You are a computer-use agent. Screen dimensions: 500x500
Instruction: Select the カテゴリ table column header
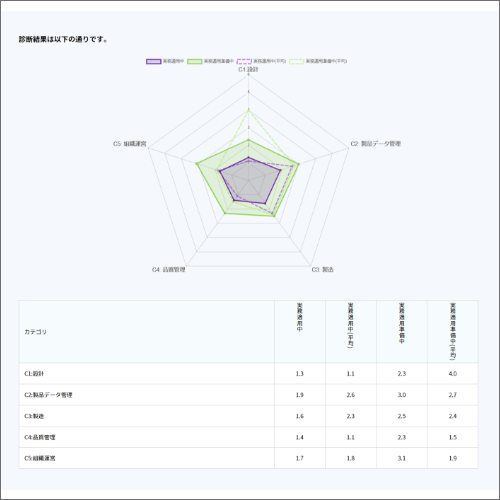click(35, 332)
